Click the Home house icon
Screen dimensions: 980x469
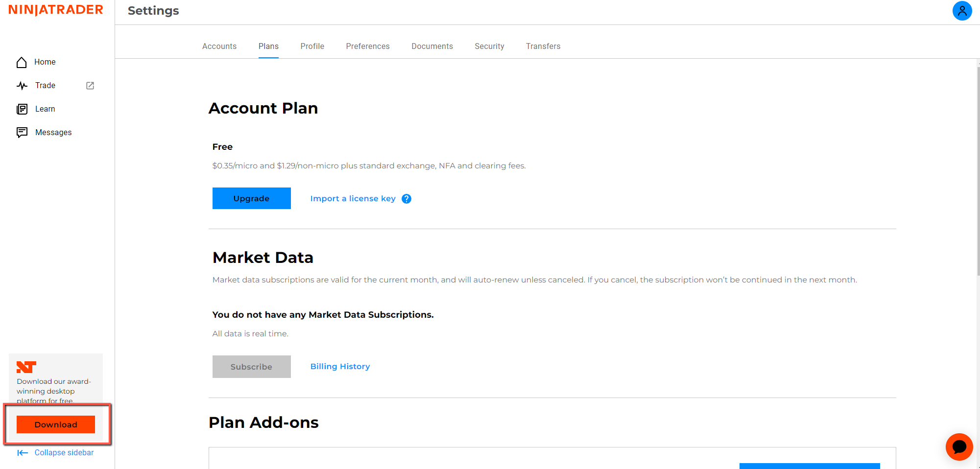[x=22, y=62]
